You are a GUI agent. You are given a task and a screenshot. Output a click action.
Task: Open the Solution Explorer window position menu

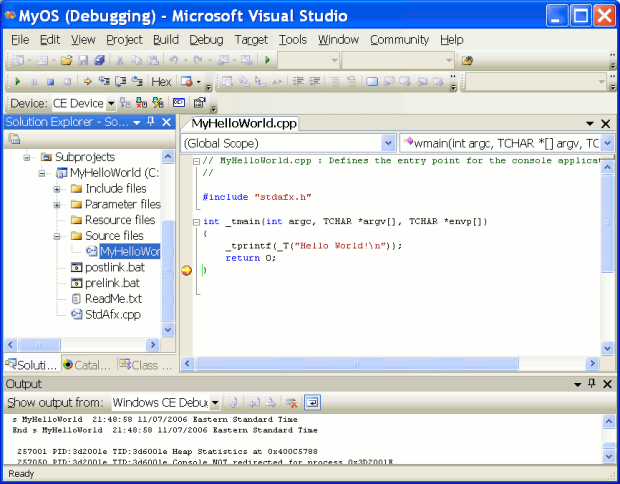click(x=137, y=123)
